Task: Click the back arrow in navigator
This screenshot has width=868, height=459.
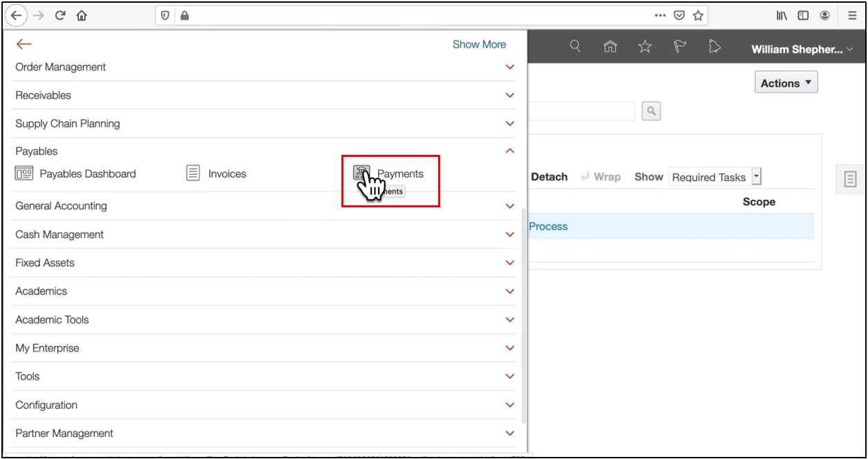Action: point(24,44)
